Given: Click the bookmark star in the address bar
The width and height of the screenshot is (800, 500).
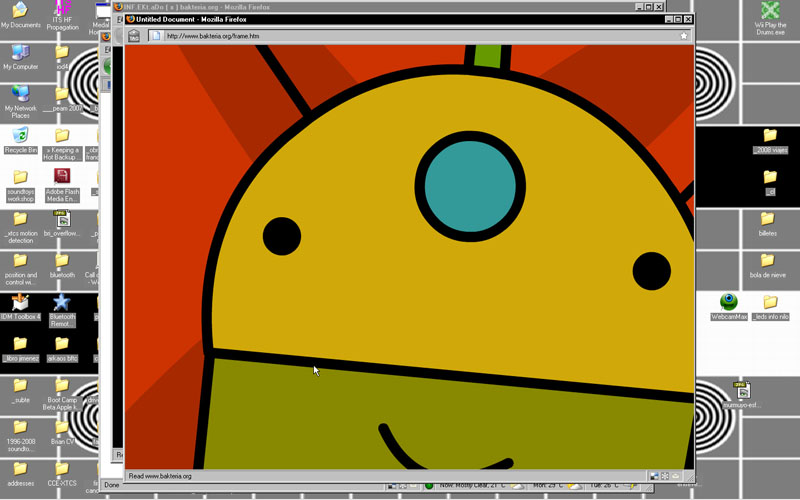Looking at the screenshot, I should pyautogui.click(x=684, y=36).
